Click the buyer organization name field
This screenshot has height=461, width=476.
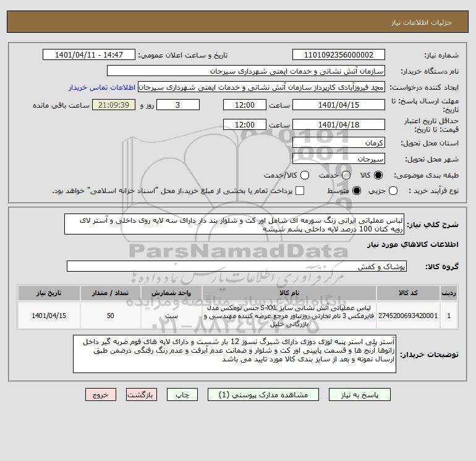click(x=246, y=71)
